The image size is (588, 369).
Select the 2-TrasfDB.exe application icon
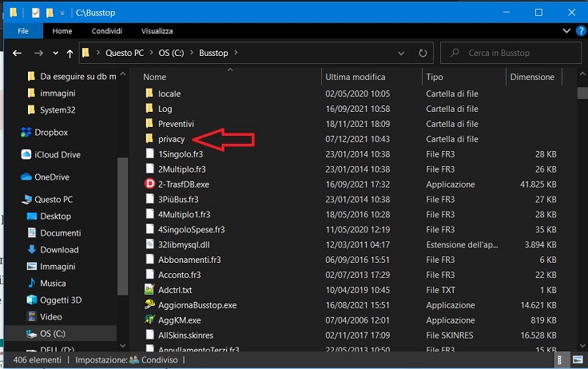[x=149, y=184]
